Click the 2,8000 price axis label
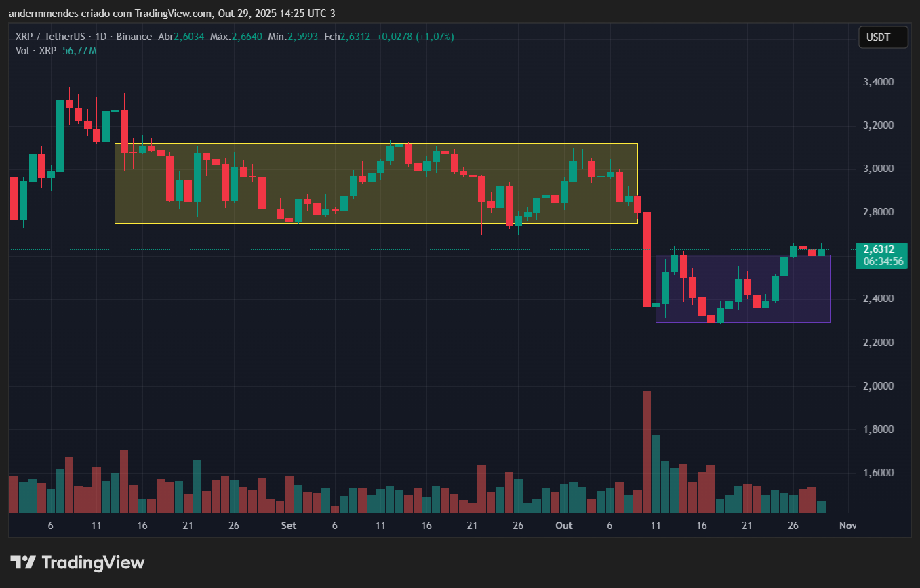This screenshot has height=588, width=920. (879, 211)
